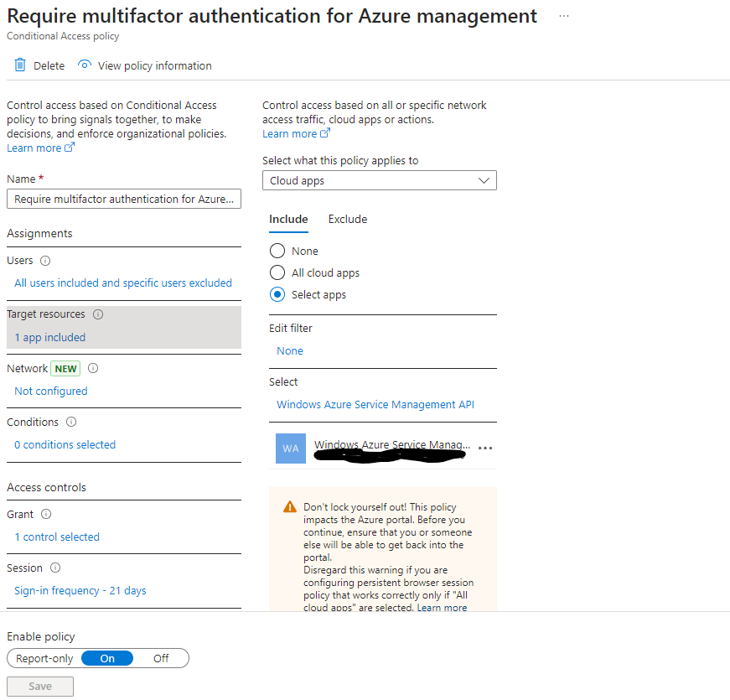Image resolution: width=730 pixels, height=700 pixels.
Task: Click the Delete trash icon
Action: [x=18, y=65]
